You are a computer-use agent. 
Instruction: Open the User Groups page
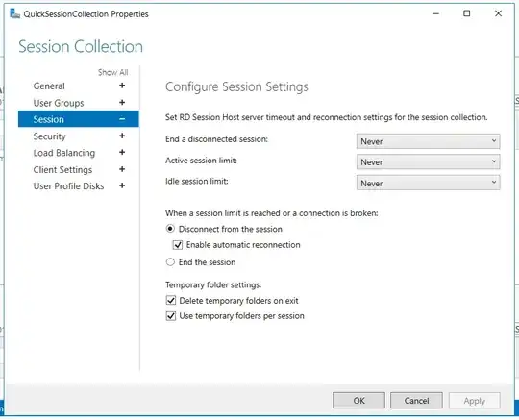coord(59,103)
